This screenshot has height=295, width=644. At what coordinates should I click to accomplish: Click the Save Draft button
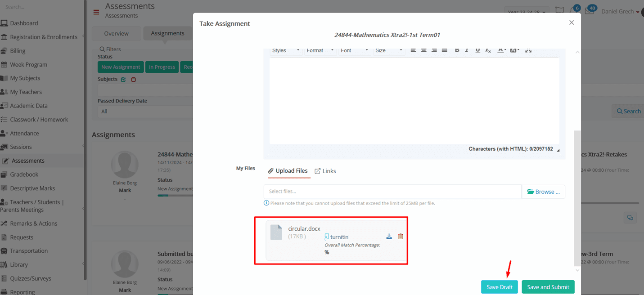(x=500, y=287)
